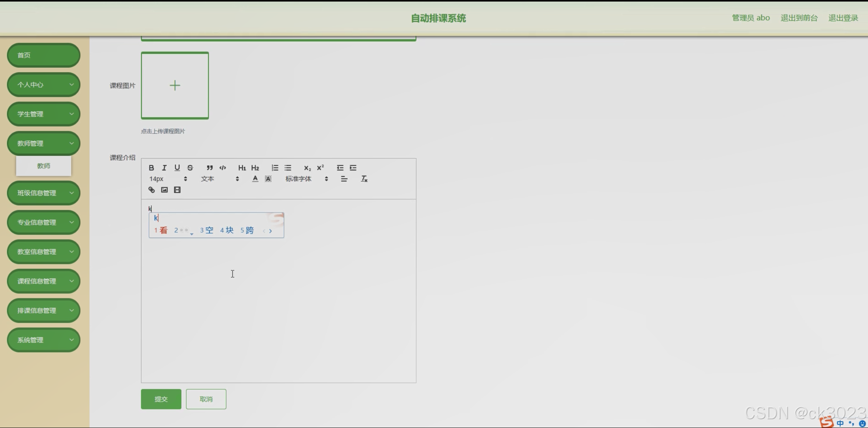Viewport: 868px width, 428px height.
Task: Insert a video with the film icon
Action: (x=177, y=190)
